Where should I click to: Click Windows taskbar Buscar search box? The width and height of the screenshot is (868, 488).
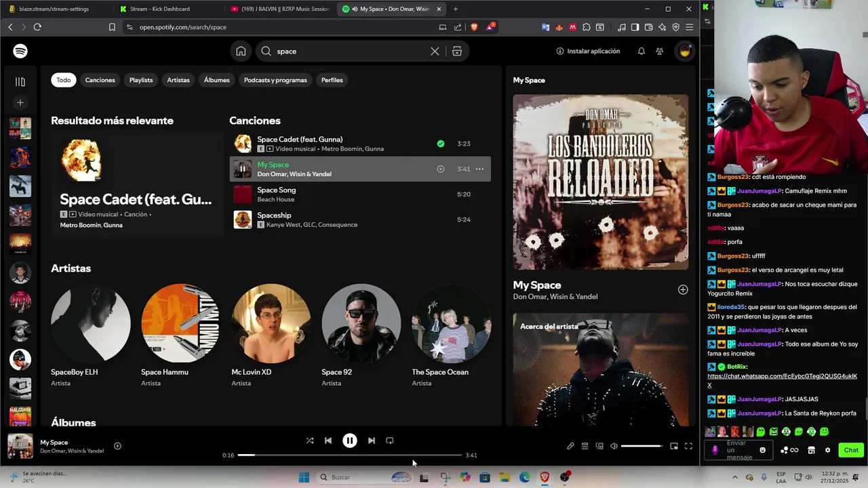tap(366, 477)
